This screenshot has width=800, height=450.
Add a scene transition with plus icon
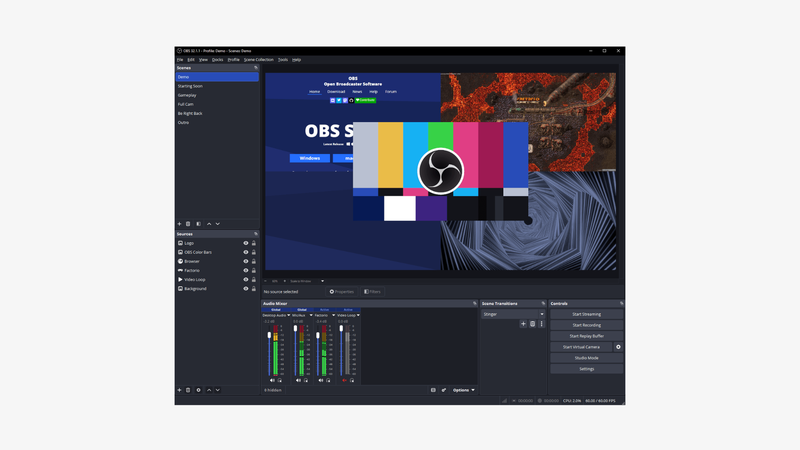point(523,324)
